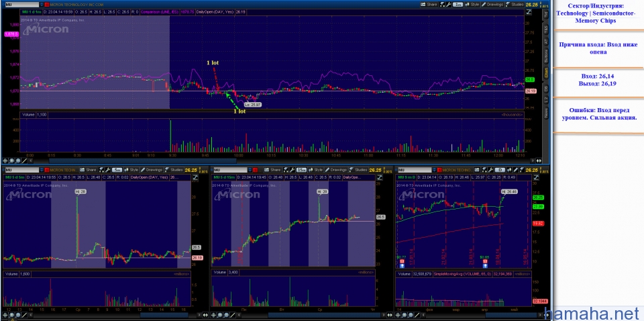Image resolution: width=644 pixels, height=321 pixels.
Task: Select crosshair pointer tool under top chart
Action: [x=5, y=161]
